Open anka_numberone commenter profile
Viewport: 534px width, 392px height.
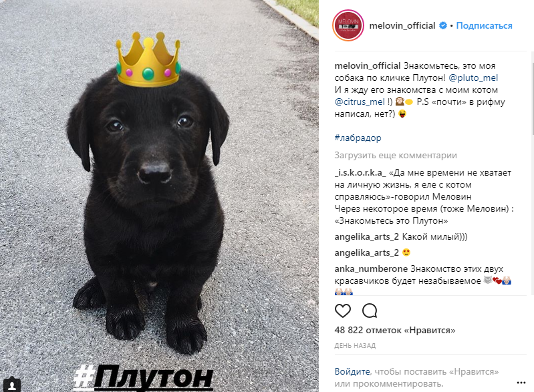(x=371, y=269)
